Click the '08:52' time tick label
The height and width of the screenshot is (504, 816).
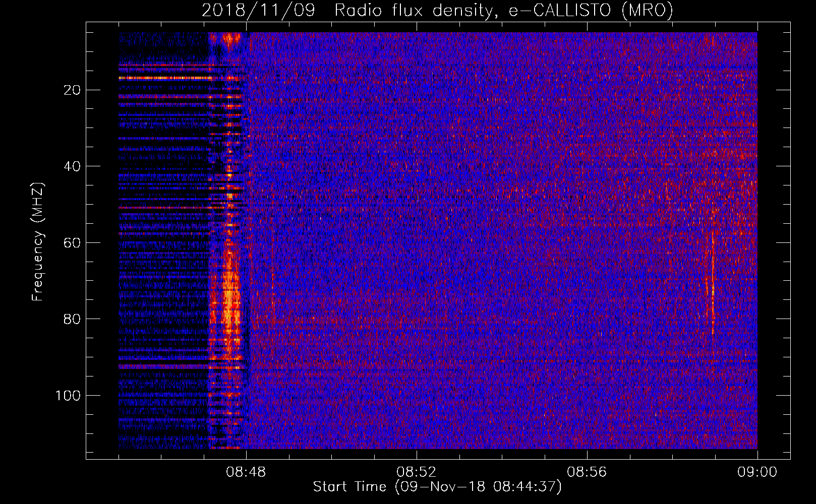pyautogui.click(x=417, y=472)
